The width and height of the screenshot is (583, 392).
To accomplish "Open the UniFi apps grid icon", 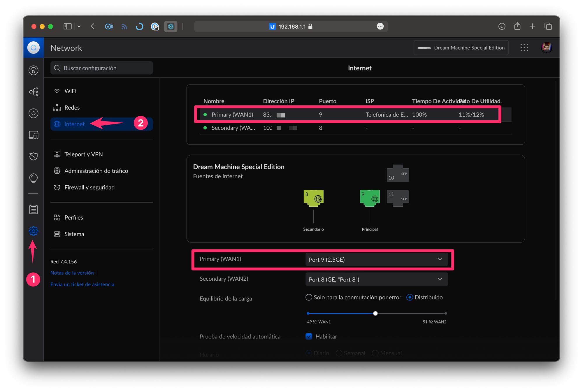I will (524, 48).
